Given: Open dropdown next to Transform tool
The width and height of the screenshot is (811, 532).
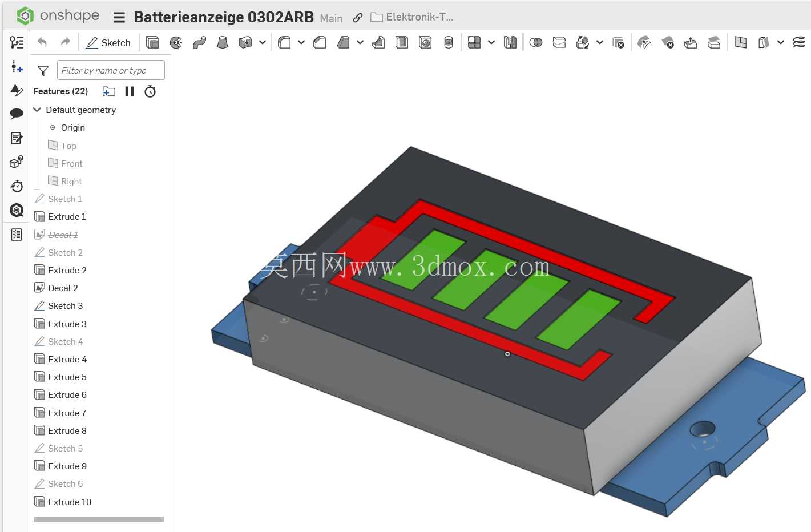Looking at the screenshot, I should click(x=600, y=42).
